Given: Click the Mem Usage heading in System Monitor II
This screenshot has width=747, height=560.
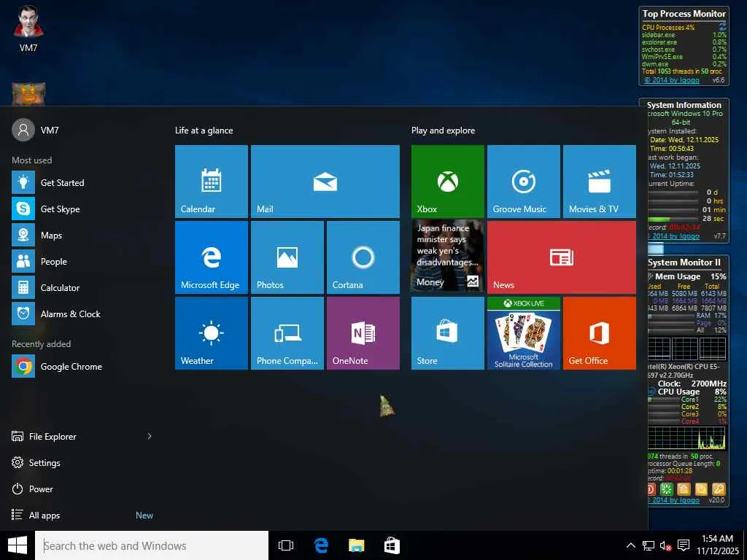Looking at the screenshot, I should point(678,276).
